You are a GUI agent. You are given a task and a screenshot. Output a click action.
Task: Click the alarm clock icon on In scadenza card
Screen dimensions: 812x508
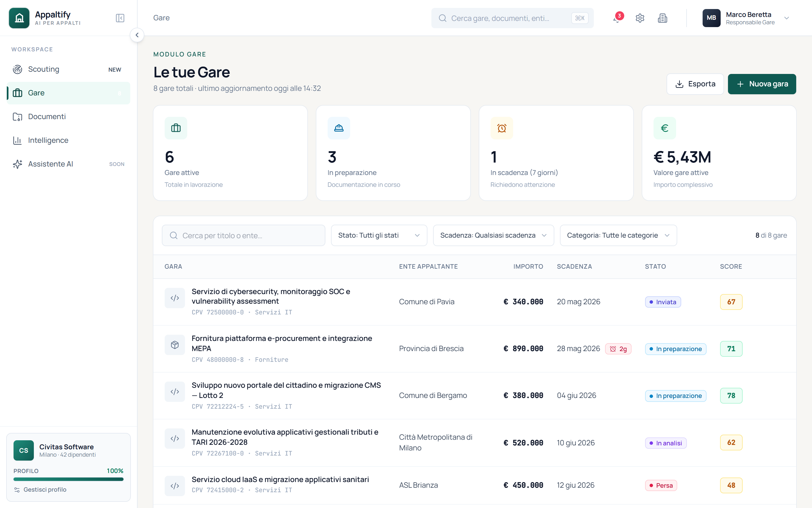502,128
